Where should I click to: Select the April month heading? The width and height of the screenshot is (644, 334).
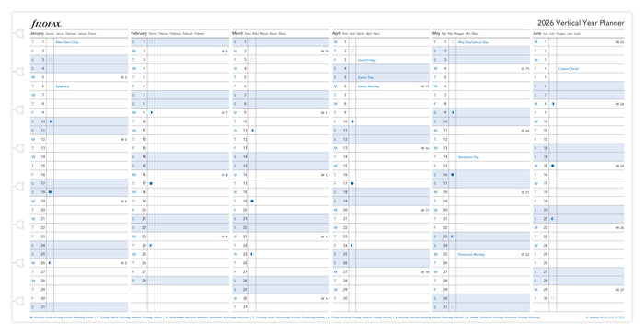coord(337,33)
